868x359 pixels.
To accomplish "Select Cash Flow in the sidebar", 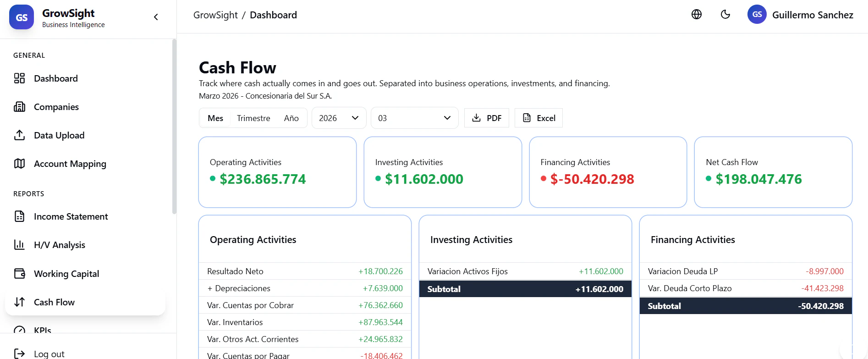I will 85,302.
